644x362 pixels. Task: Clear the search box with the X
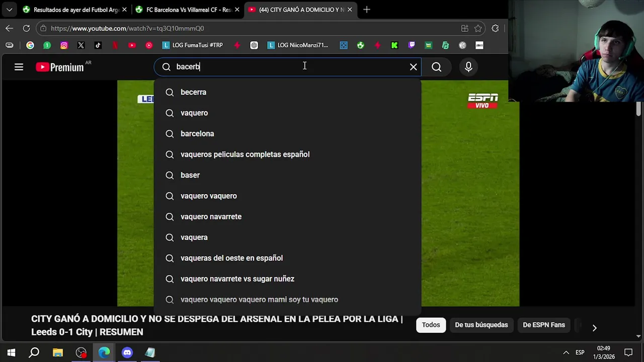pos(414,67)
